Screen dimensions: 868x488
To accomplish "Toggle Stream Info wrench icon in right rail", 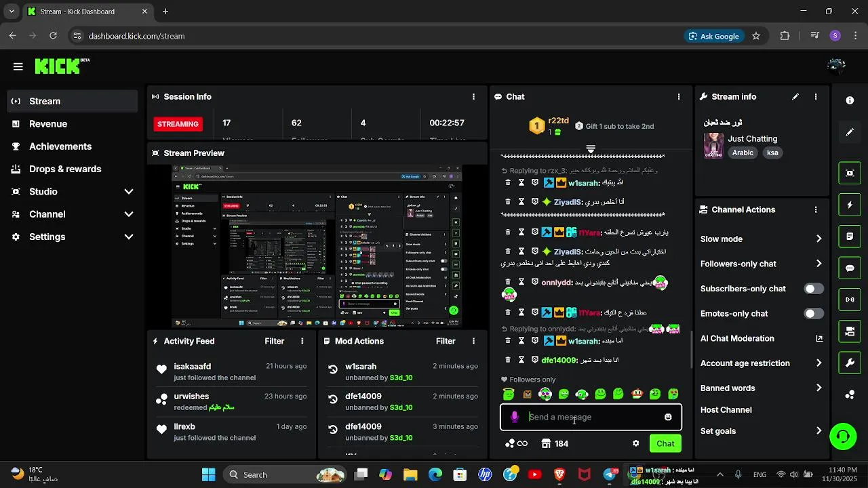I will click(850, 363).
